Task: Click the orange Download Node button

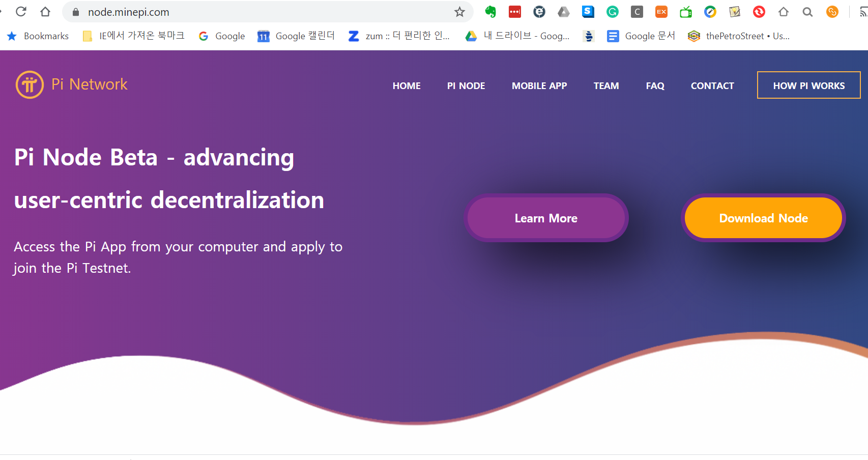Action: pos(763,218)
